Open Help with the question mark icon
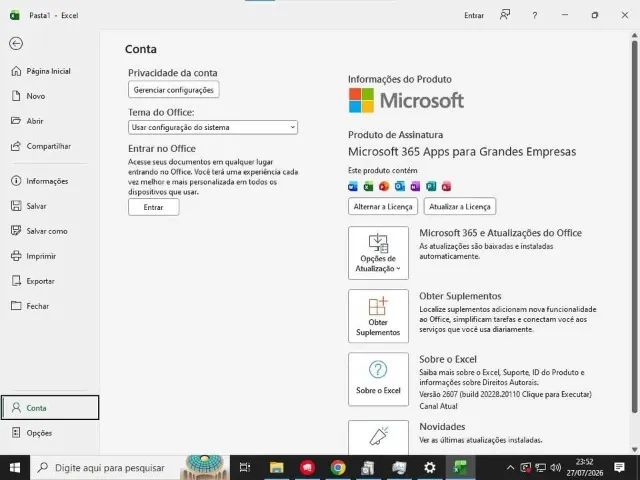The image size is (640, 480). click(x=534, y=16)
